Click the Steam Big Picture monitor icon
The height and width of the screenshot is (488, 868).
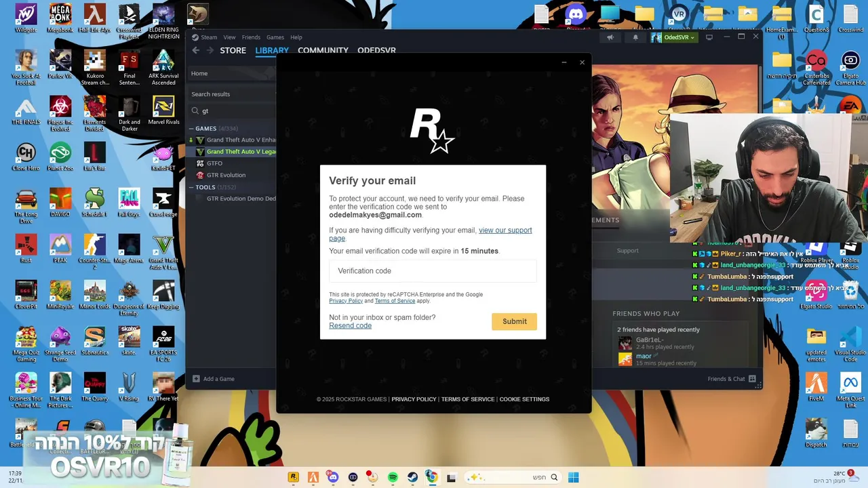pos(709,37)
